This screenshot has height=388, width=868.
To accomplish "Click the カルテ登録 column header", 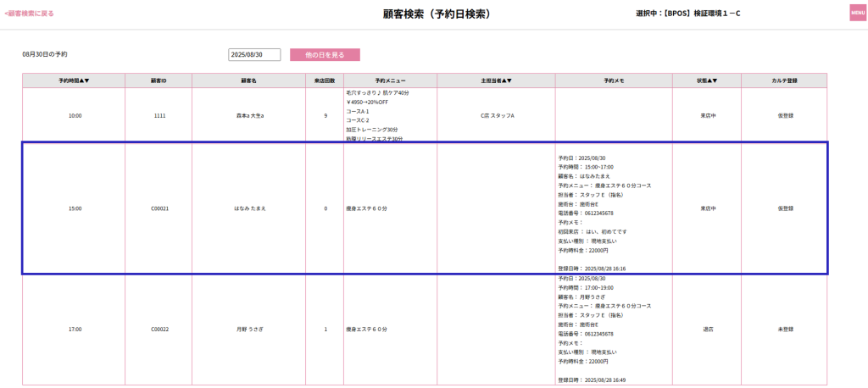I will point(785,80).
